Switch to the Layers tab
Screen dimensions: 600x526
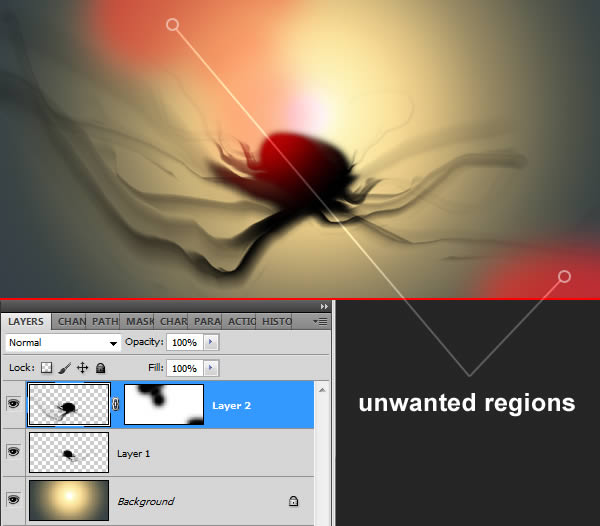pos(26,321)
